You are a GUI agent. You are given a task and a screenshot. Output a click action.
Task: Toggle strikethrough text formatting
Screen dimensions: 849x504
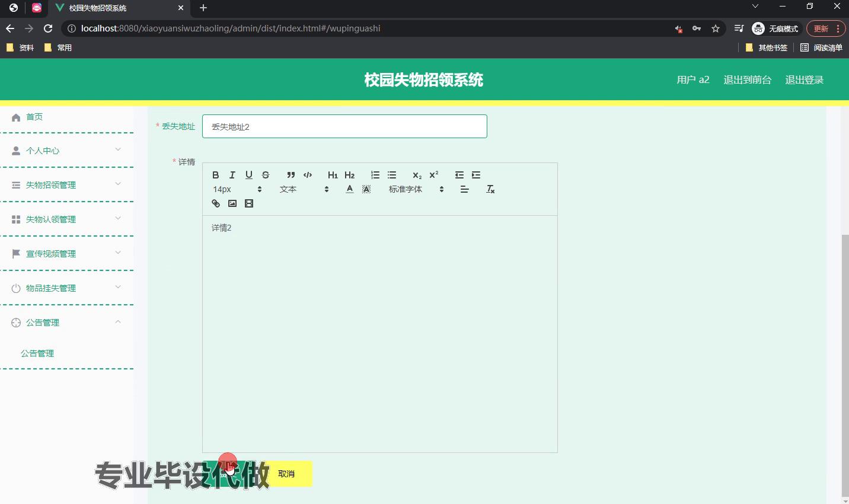pyautogui.click(x=266, y=175)
